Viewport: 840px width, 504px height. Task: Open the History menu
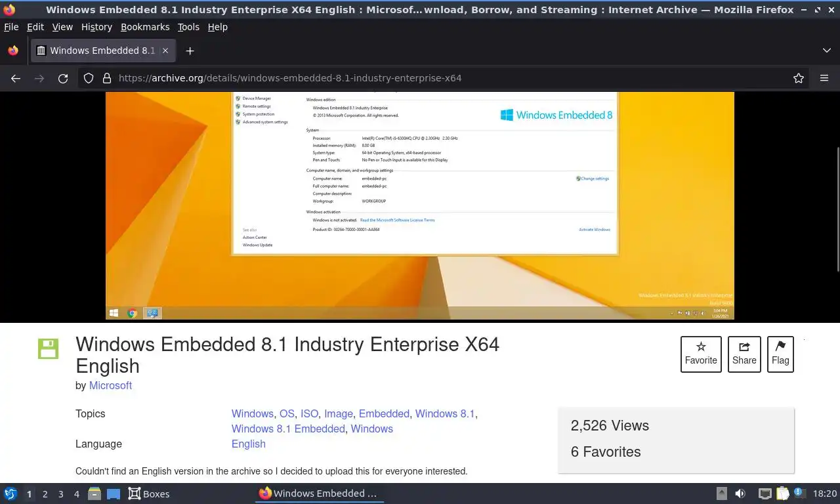pos(96,27)
